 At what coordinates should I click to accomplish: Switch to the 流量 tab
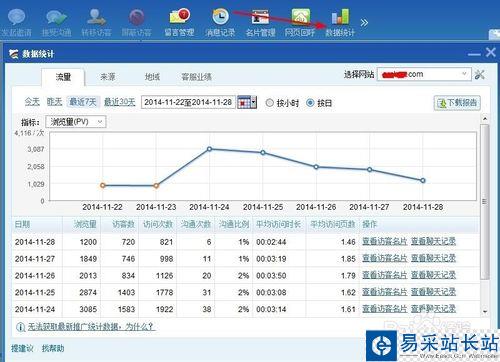pyautogui.click(x=63, y=77)
